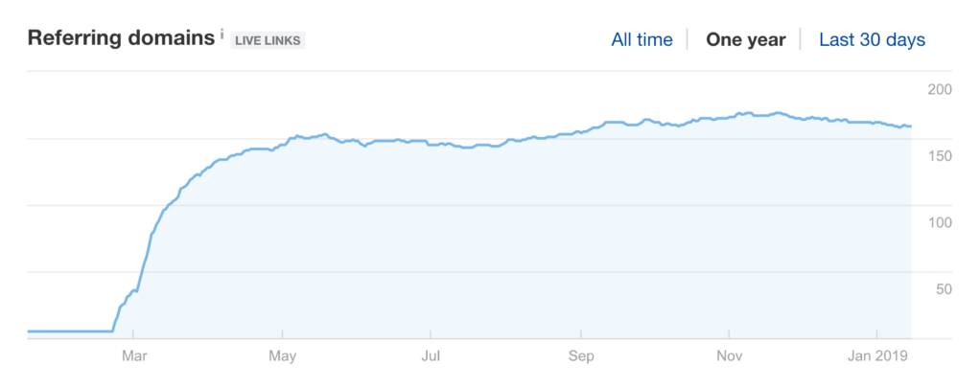This screenshot has height=389, width=980.
Task: Click the Nov x-axis label
Action: click(729, 357)
